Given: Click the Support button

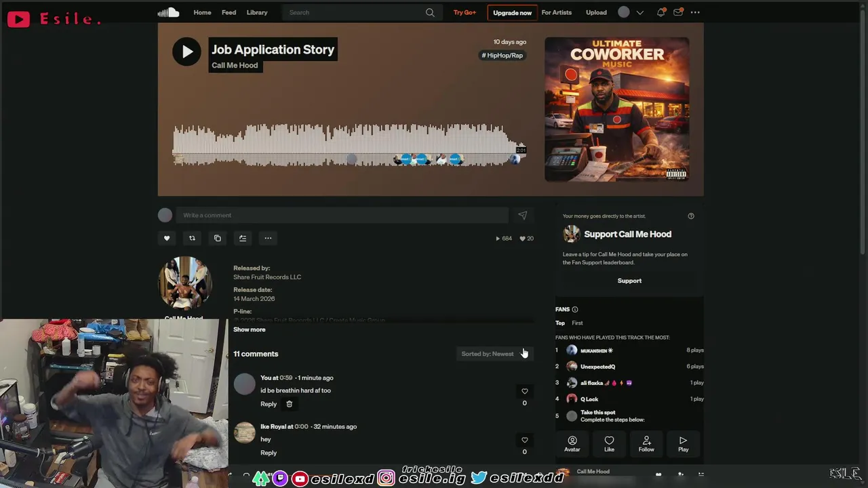Looking at the screenshot, I should pyautogui.click(x=629, y=281).
